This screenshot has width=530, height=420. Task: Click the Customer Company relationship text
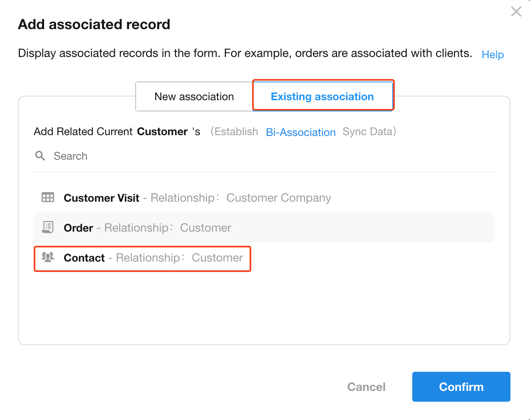[279, 198]
